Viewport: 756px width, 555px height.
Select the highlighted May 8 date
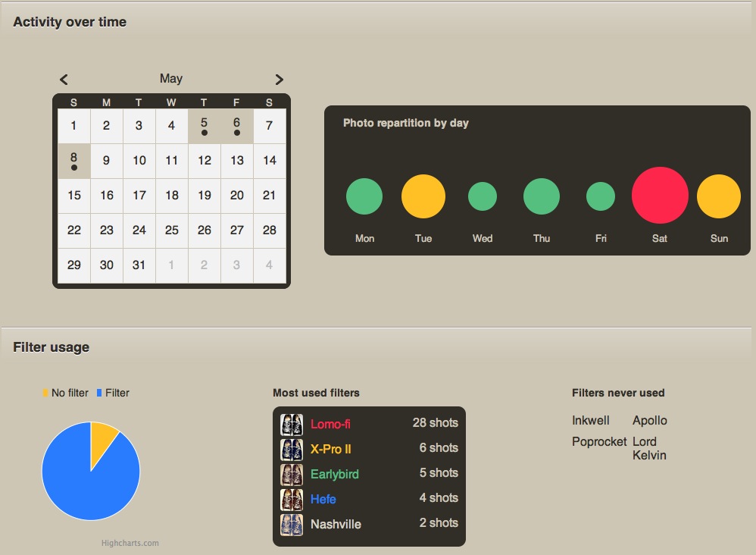pos(74,161)
